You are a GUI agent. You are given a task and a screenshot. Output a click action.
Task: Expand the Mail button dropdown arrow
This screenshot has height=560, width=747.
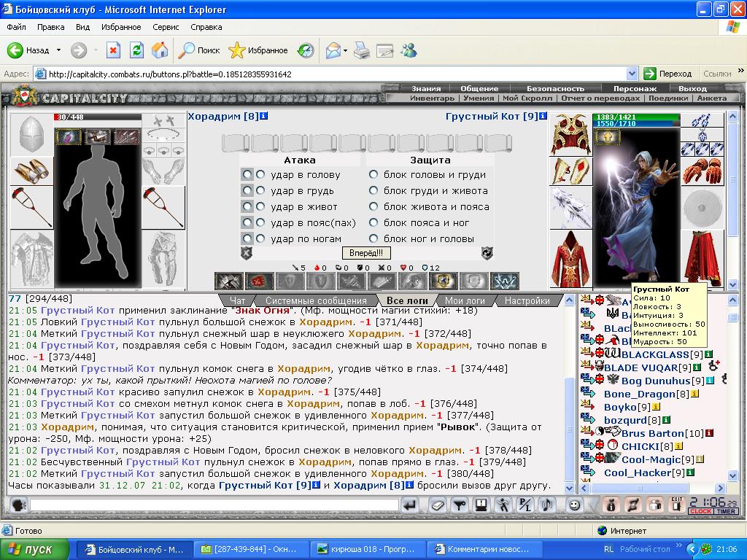(344, 50)
